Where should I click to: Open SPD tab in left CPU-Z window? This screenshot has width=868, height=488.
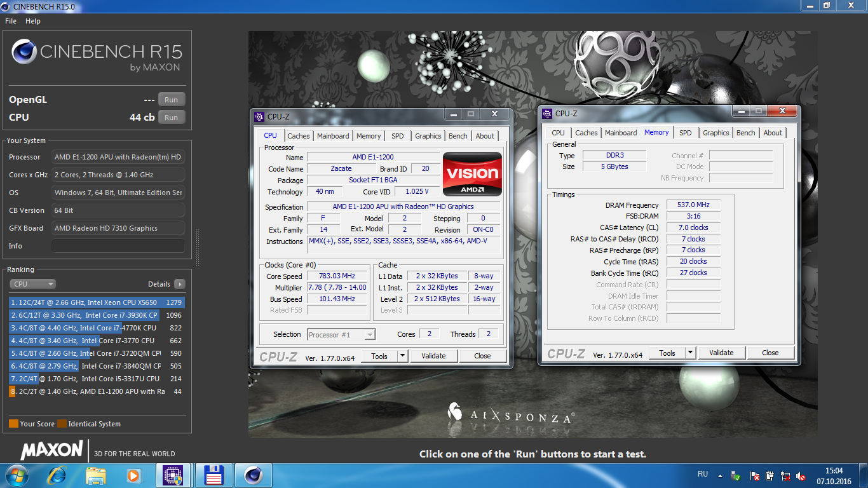[x=397, y=136]
